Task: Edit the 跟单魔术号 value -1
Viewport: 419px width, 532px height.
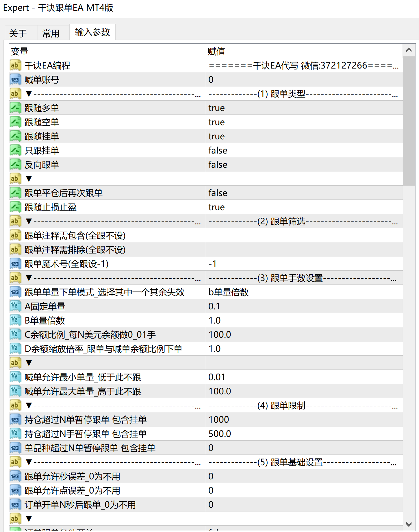Action: click(304, 264)
